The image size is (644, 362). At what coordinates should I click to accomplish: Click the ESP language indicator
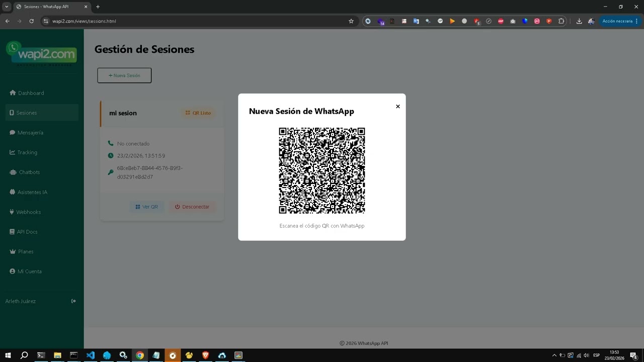click(597, 355)
